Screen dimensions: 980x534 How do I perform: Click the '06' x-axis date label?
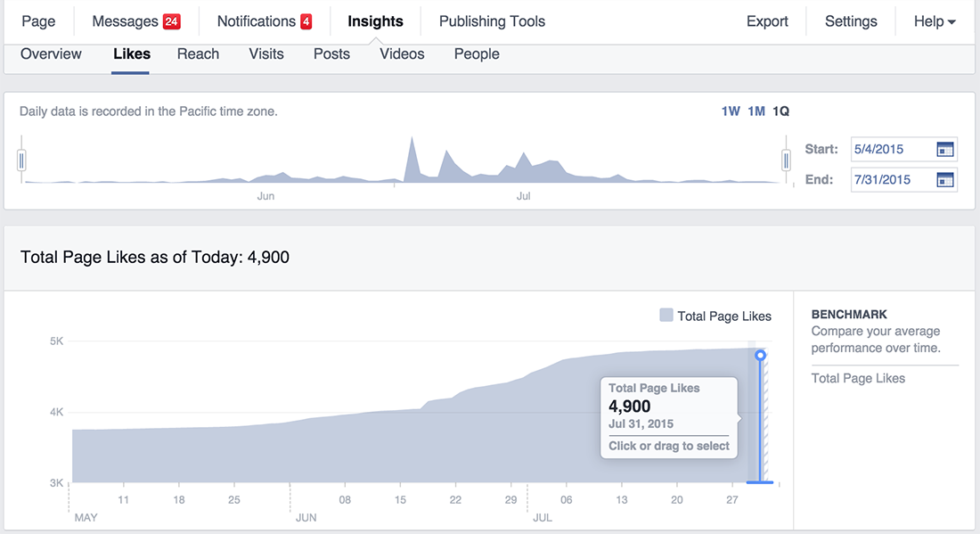[x=567, y=499]
